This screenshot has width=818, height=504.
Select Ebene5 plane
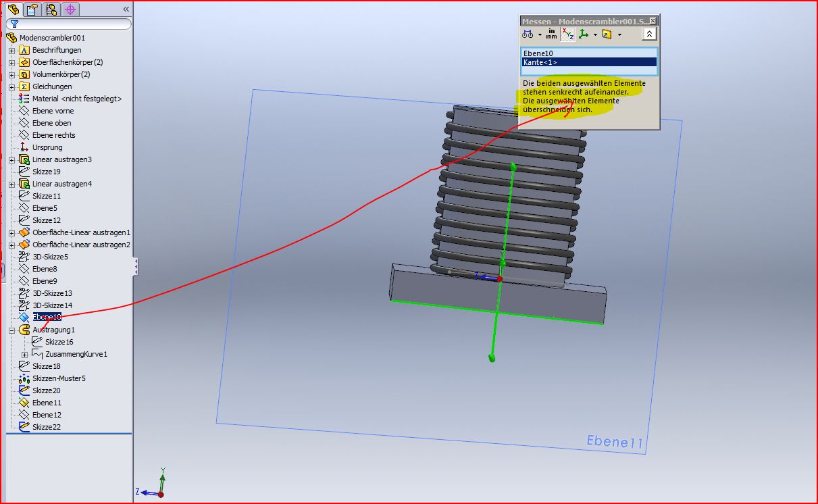coord(45,208)
